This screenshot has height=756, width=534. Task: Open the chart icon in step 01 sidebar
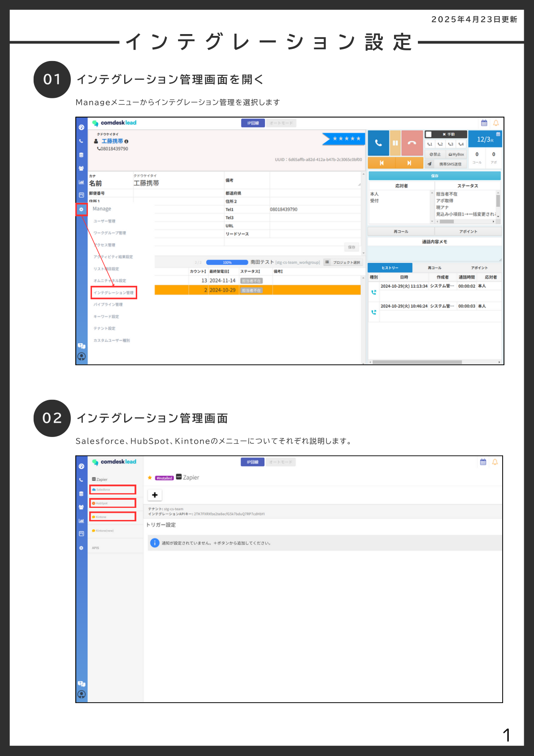tap(81, 182)
